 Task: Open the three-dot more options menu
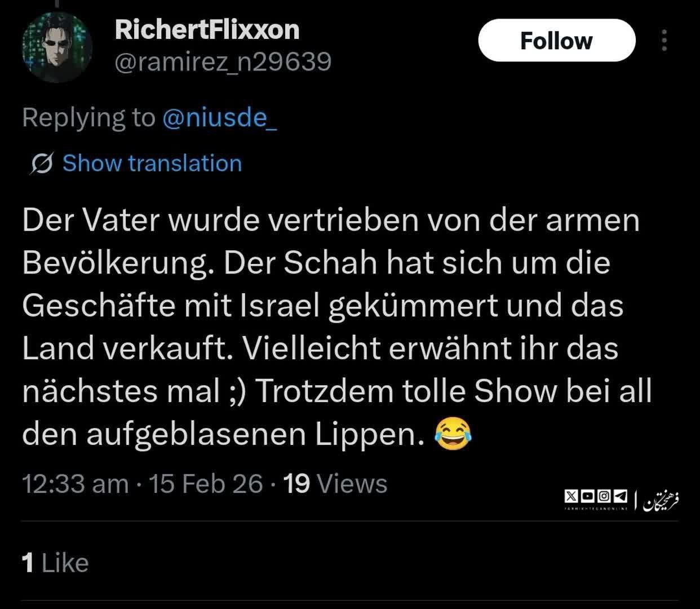point(665,41)
